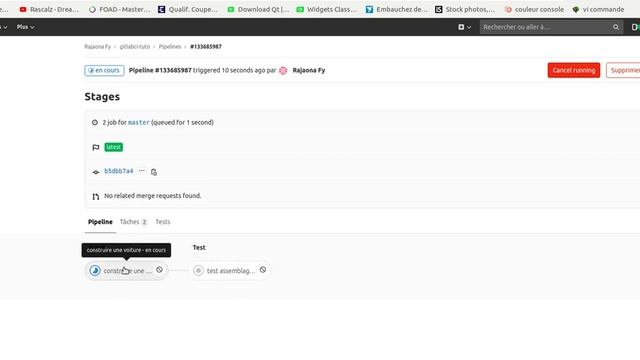Open the test assemblage job
This screenshot has width=640, height=360.
point(231,271)
